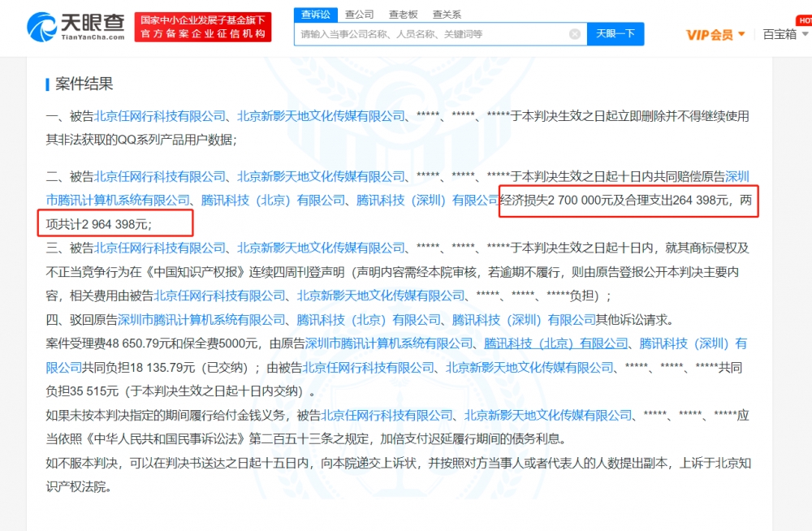Viewport: 812px width, 531px height.
Task: Open 深圳市腾讯计算机系统有限公司 link after 保全费5000元
Action: coord(389,343)
